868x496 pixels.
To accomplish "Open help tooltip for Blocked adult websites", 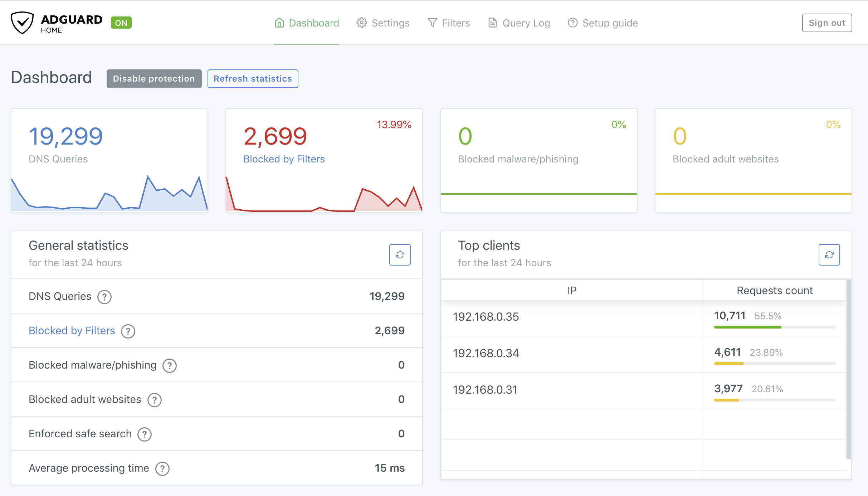I will tap(154, 400).
